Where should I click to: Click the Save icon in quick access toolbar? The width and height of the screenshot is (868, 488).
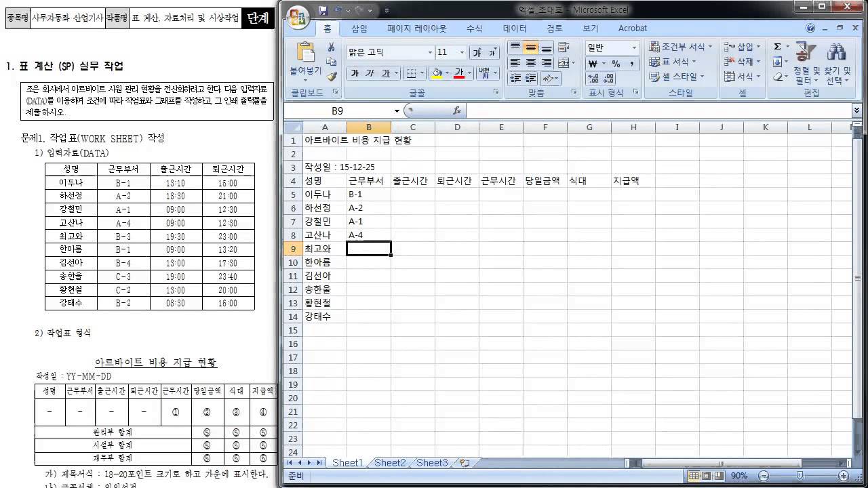[323, 10]
